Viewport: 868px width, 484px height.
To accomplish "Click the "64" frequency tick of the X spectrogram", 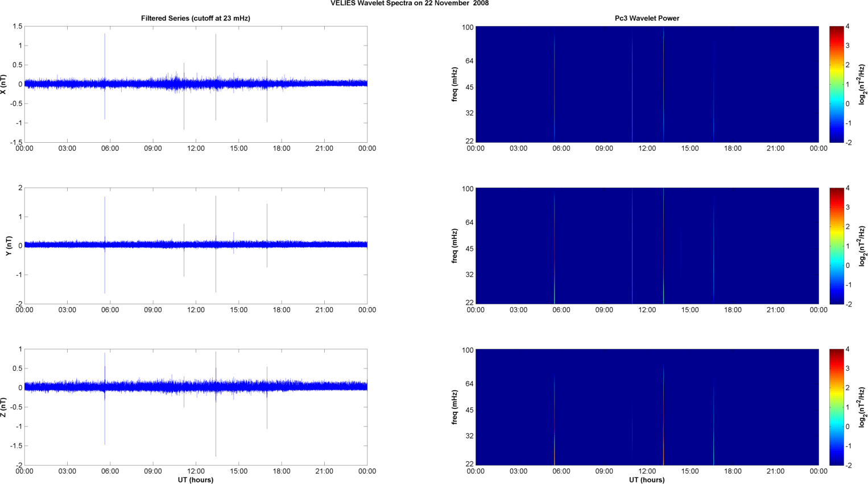I will [x=469, y=61].
